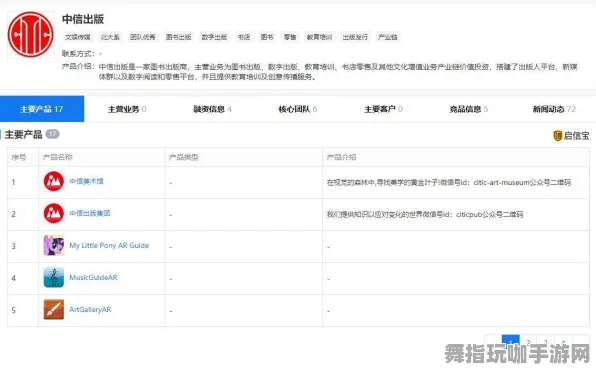Click the 书店 tag

tap(244, 37)
